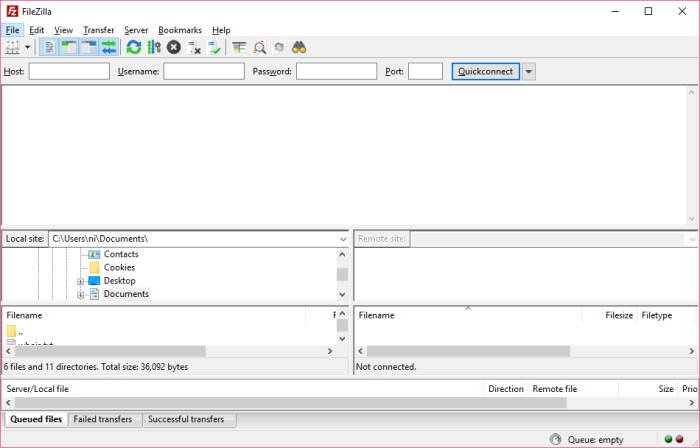700x448 pixels.
Task: Click the Direction queue column header
Action: pos(506,389)
